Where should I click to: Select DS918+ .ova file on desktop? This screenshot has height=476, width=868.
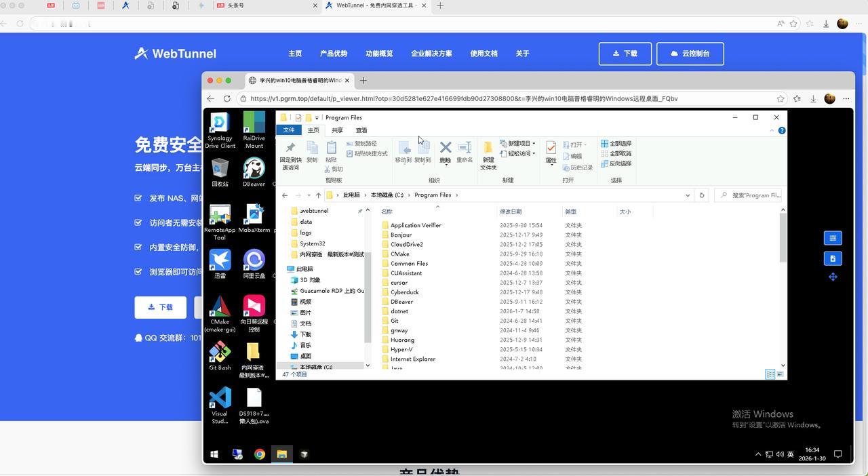(254, 405)
